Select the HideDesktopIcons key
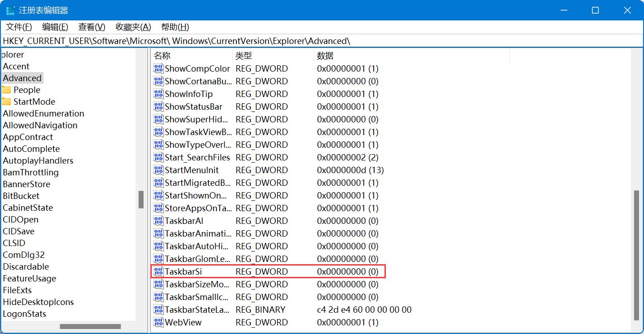The width and height of the screenshot is (644, 334). [x=38, y=302]
